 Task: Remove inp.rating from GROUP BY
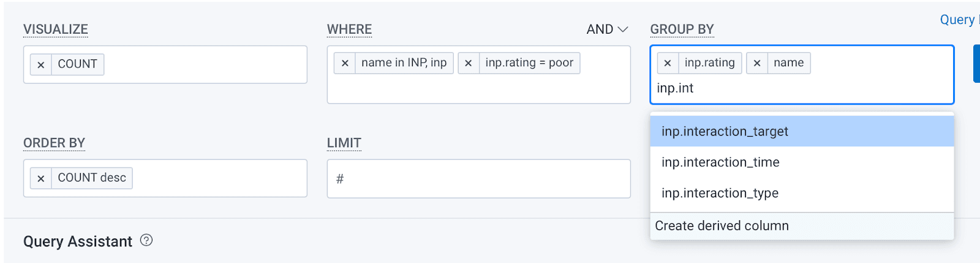[668, 63]
